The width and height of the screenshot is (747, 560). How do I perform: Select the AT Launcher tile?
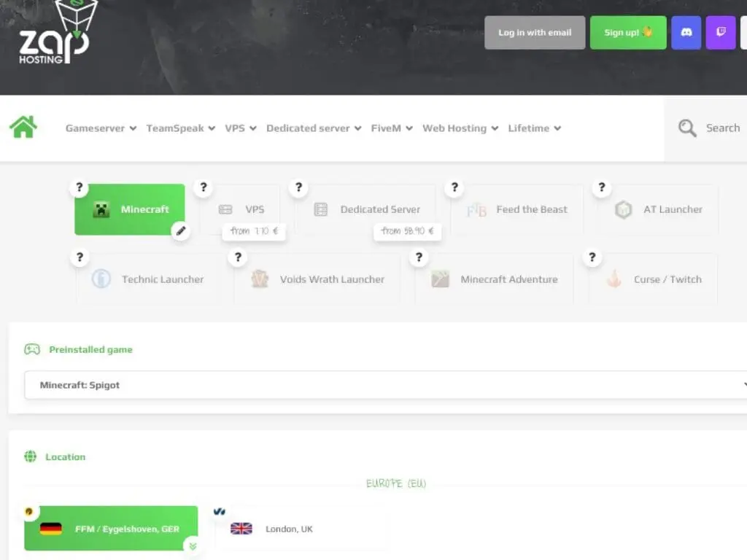coord(658,209)
